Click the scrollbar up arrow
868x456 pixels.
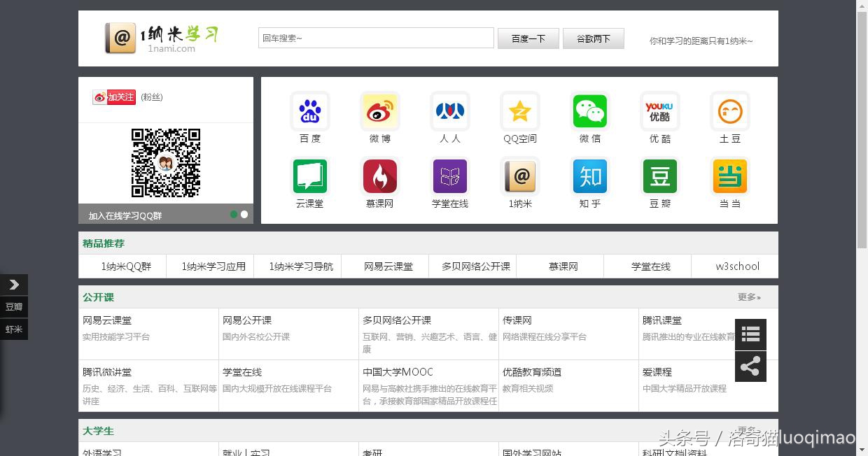pos(862,6)
